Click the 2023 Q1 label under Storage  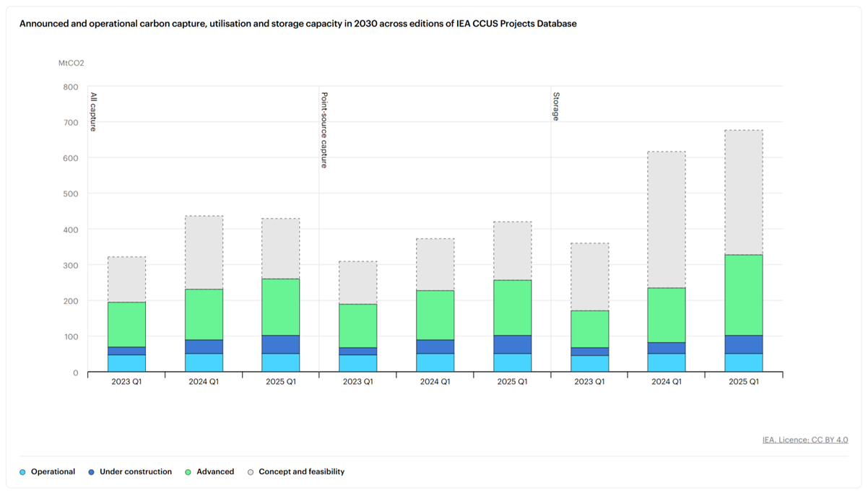pyautogui.click(x=590, y=382)
